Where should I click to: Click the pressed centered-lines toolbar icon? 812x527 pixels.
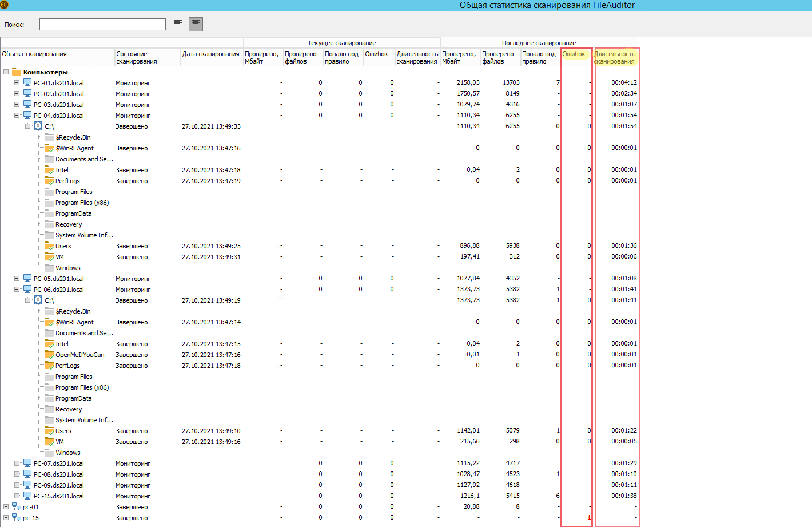click(196, 24)
